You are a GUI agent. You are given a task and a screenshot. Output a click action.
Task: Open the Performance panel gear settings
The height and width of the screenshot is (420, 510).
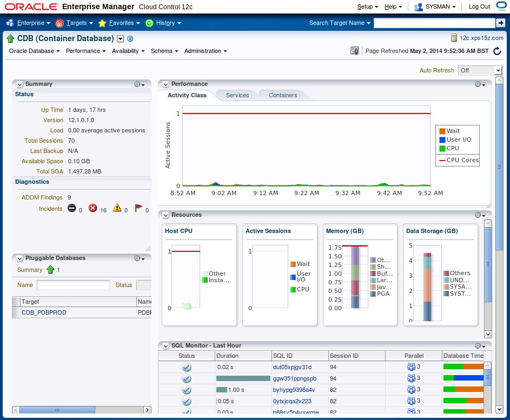click(480, 84)
